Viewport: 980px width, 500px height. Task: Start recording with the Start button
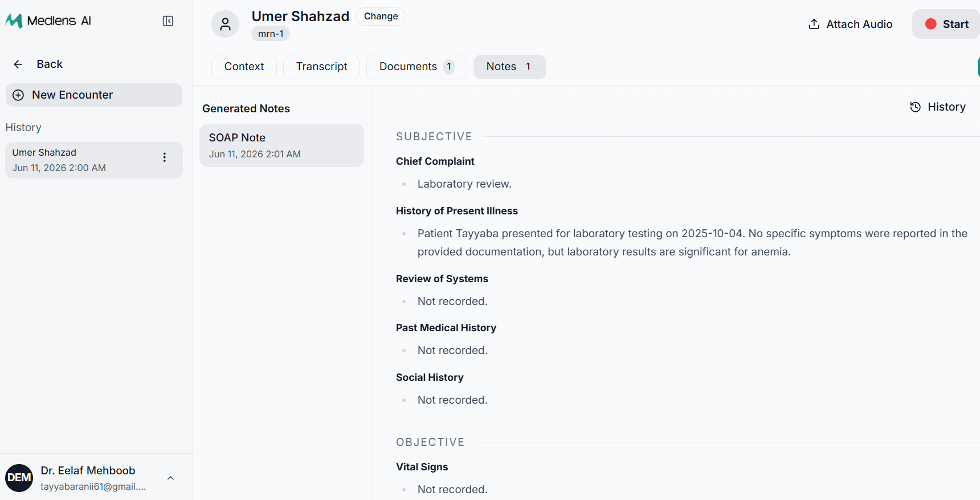point(946,24)
